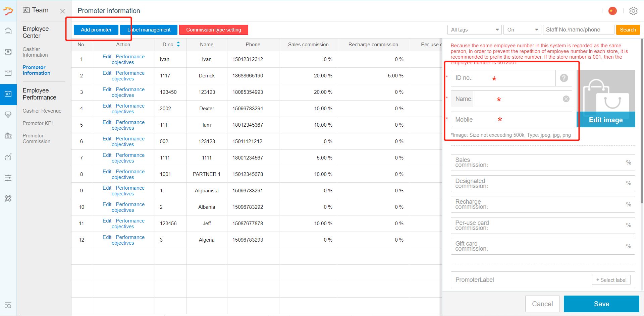Image resolution: width=644 pixels, height=316 pixels.
Task: Click the Commission type setting button
Action: (214, 30)
